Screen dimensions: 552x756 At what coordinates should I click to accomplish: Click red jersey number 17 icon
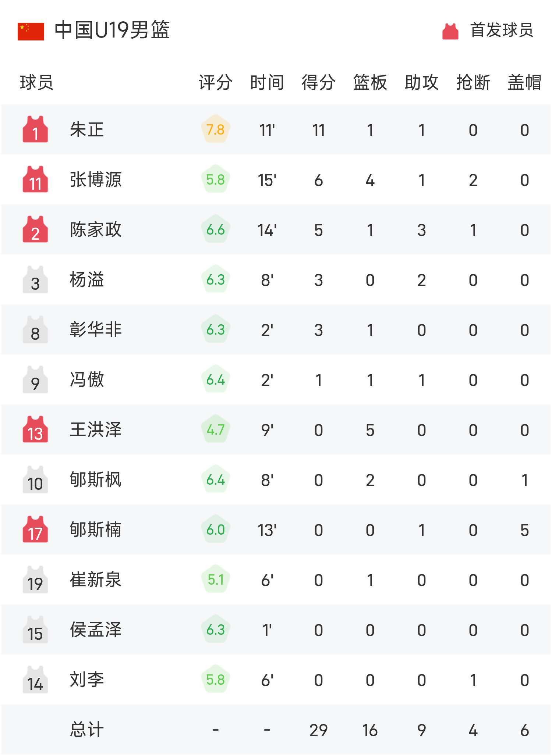(35, 529)
